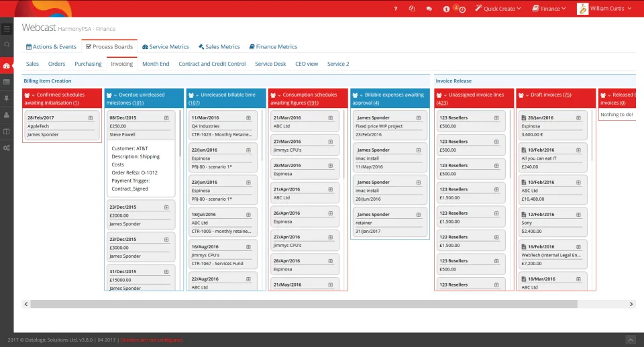The image size is (644, 347).
Task: Open the William Curtis user menu
Action: 604,9
